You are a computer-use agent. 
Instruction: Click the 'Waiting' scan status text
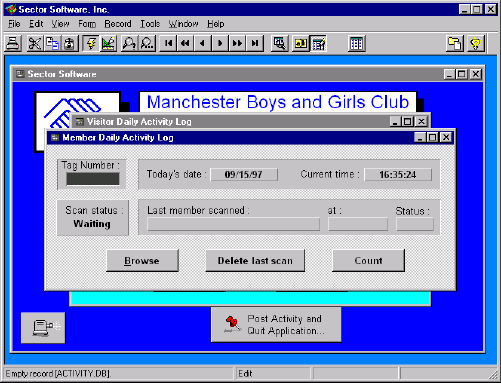pos(92,224)
